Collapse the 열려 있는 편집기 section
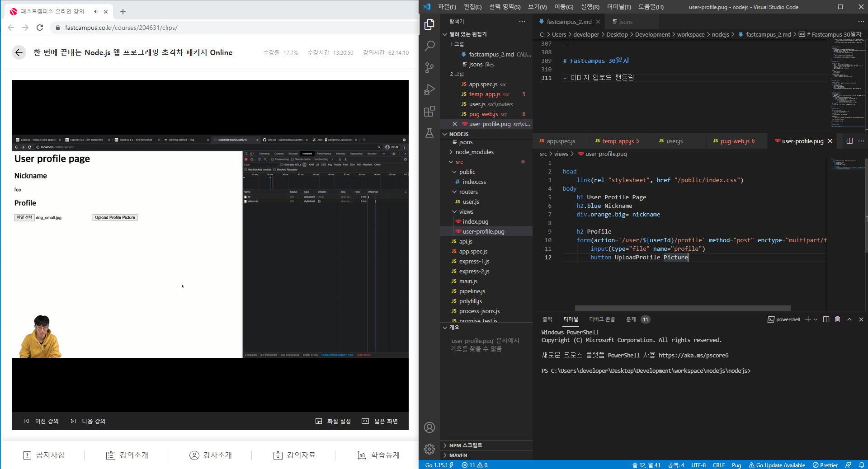Image resolution: width=868 pixels, height=469 pixels. click(x=468, y=34)
